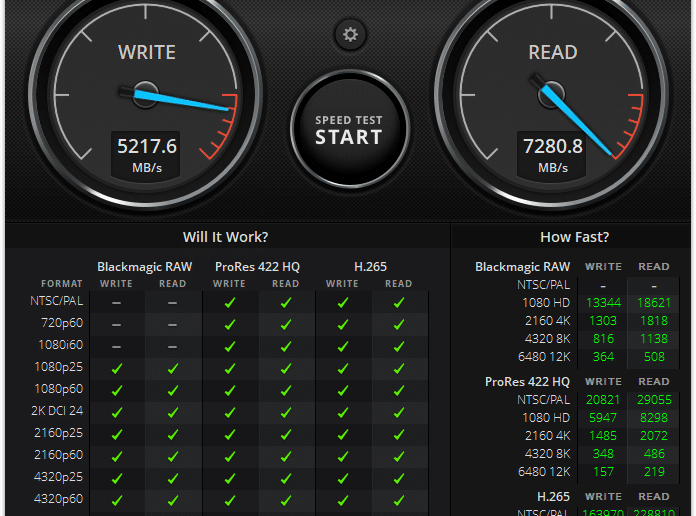Click the 6480 12K write value 364
This screenshot has width=696, height=516.
tap(603, 357)
